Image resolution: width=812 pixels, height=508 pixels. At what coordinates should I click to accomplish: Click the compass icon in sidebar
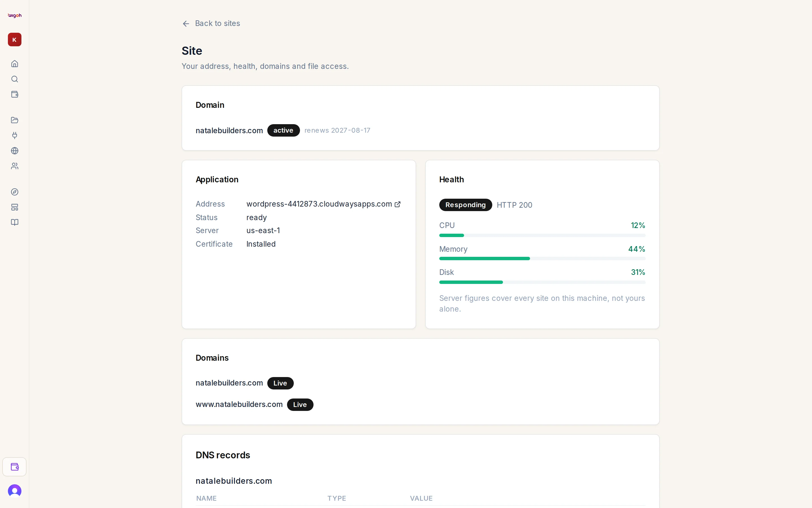tap(14, 192)
